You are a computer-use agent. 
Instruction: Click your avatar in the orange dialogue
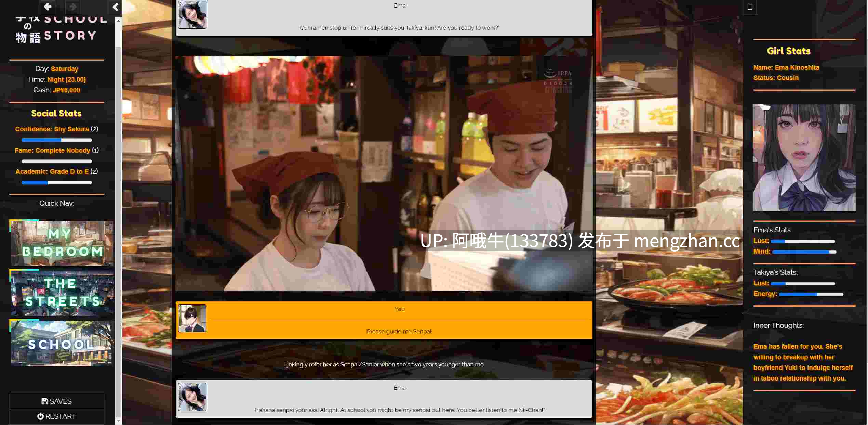(x=192, y=318)
